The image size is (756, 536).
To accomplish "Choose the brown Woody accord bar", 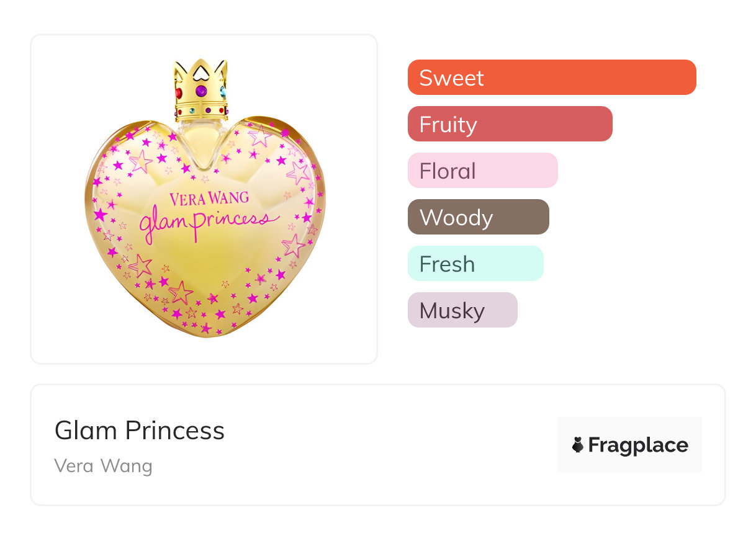I will (x=478, y=217).
